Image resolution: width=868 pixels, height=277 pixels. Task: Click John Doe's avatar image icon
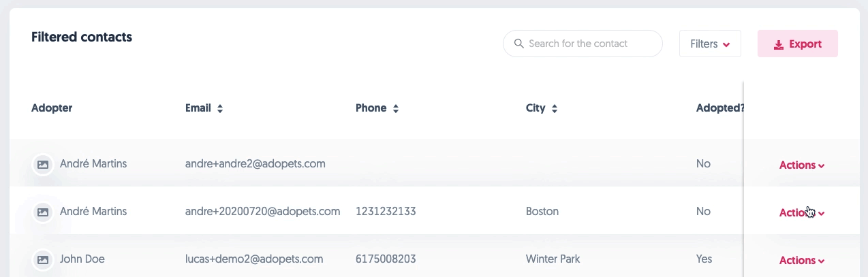pyautogui.click(x=43, y=259)
